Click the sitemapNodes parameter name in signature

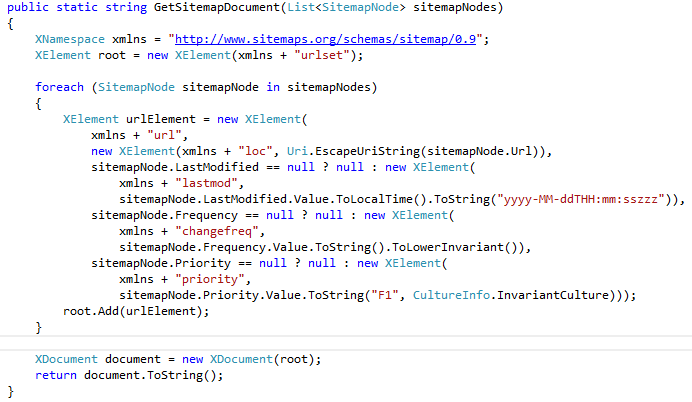455,8
